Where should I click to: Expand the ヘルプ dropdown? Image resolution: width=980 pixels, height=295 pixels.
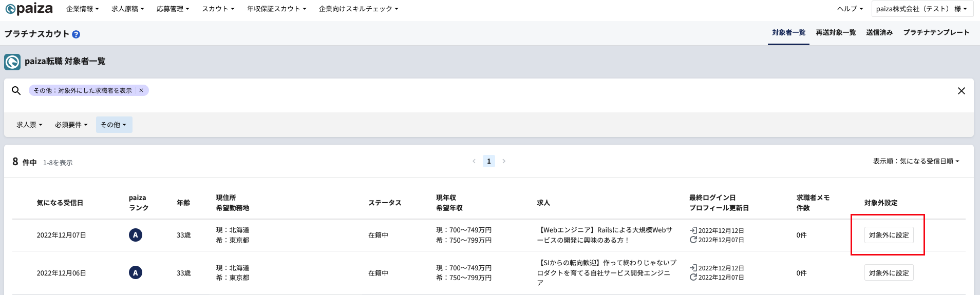click(x=850, y=9)
